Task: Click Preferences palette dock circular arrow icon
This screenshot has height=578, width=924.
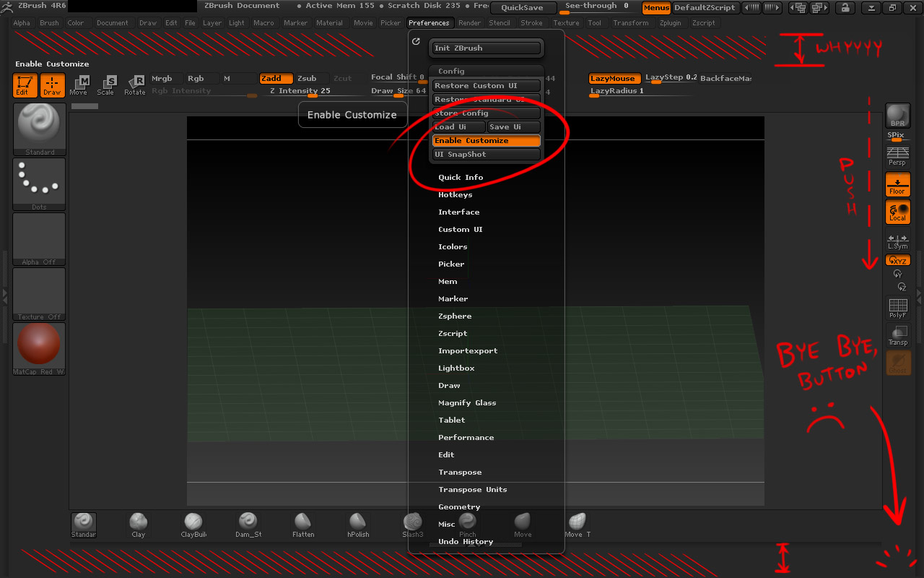Action: coord(416,41)
